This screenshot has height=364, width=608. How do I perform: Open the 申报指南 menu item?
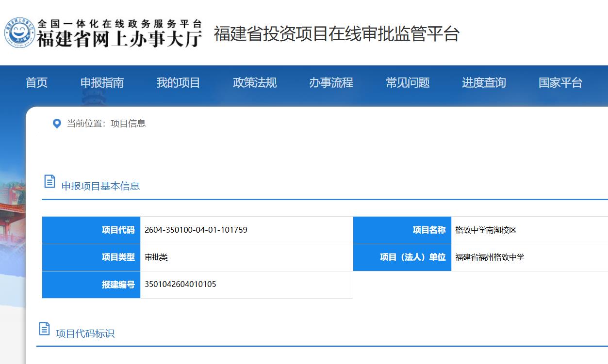pos(102,83)
